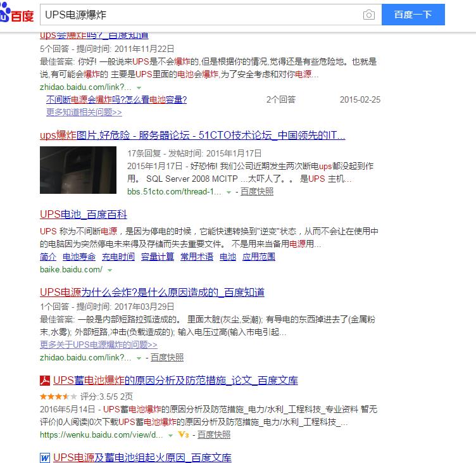Click the 电池 sublink under the Baike result

(228, 257)
